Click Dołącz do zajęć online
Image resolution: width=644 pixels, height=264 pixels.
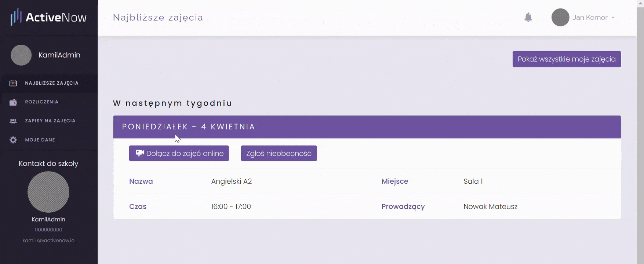tap(179, 153)
